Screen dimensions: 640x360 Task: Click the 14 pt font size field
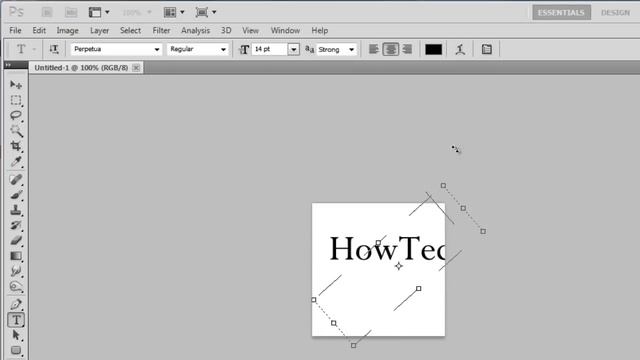click(269, 49)
